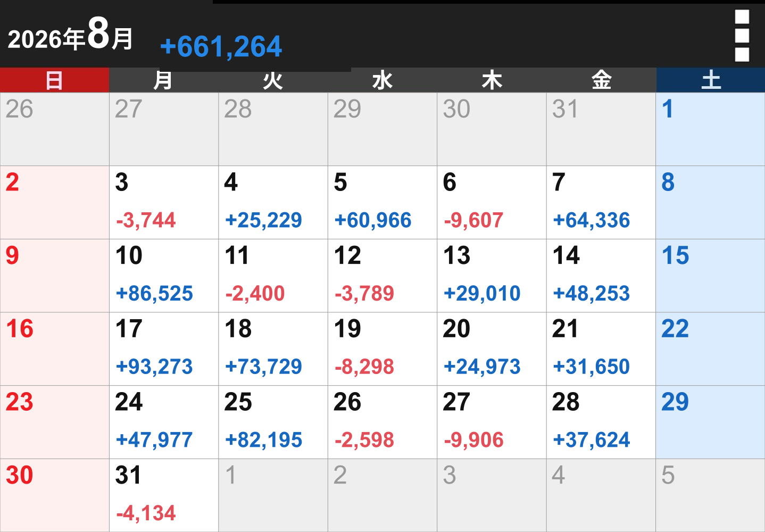Viewport: 765px width, 532px height.
Task: Select the monthly total +661,264
Action: [x=221, y=47]
